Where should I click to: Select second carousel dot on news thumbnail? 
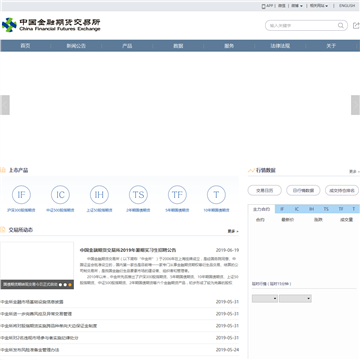point(65,285)
